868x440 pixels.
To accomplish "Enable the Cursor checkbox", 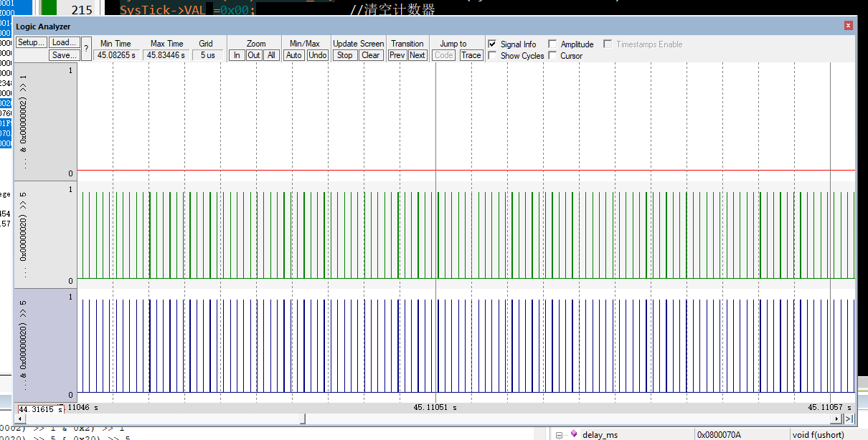I will coord(552,56).
